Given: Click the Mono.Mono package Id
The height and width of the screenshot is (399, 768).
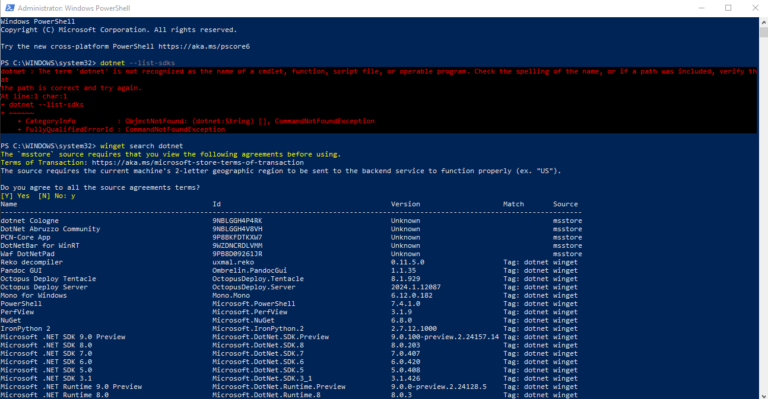Looking at the screenshot, I should (231, 295).
